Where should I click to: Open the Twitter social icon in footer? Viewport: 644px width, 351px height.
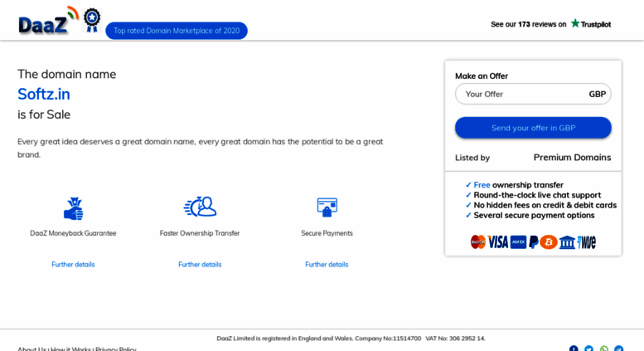pos(589,349)
